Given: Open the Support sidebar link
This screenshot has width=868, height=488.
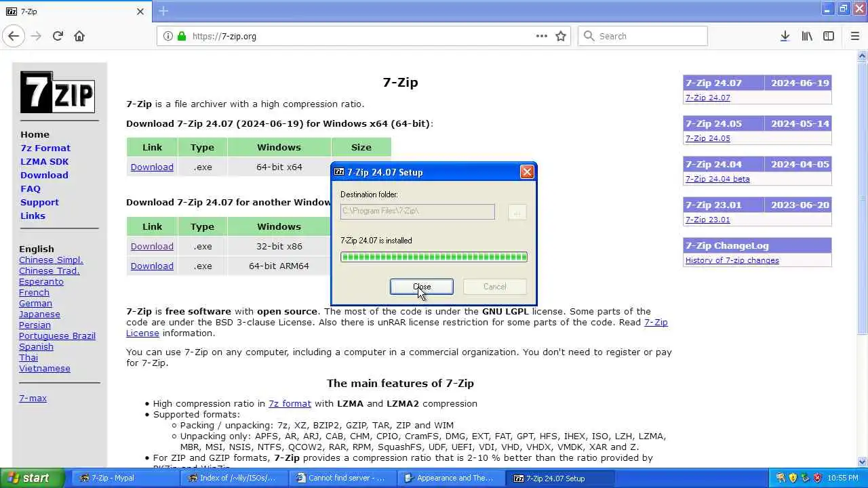Looking at the screenshot, I should [39, 202].
